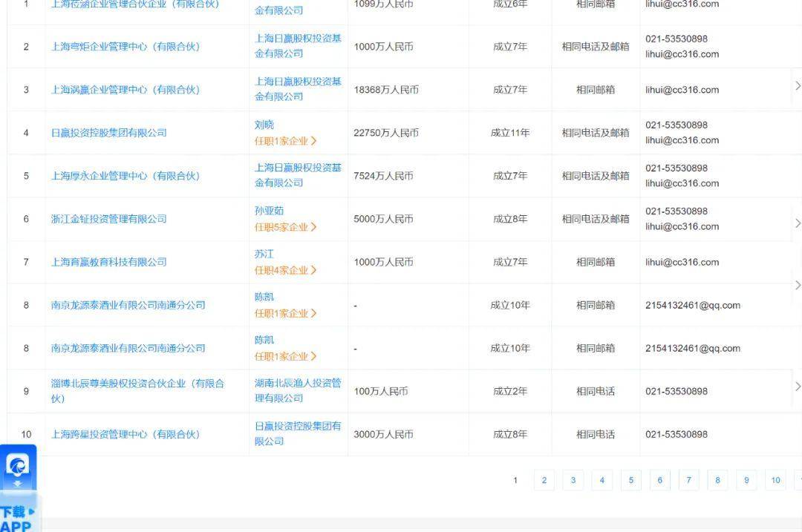Viewport: 802px width, 532px height.
Task: Click 成立11年 in row 4
Action: tap(510, 133)
